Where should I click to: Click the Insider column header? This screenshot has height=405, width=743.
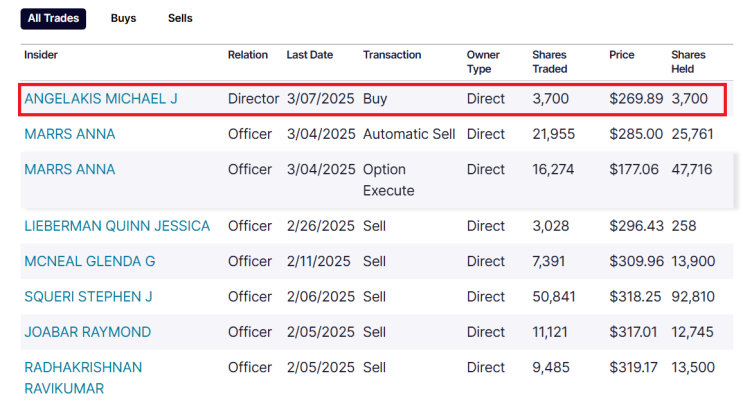(x=41, y=55)
